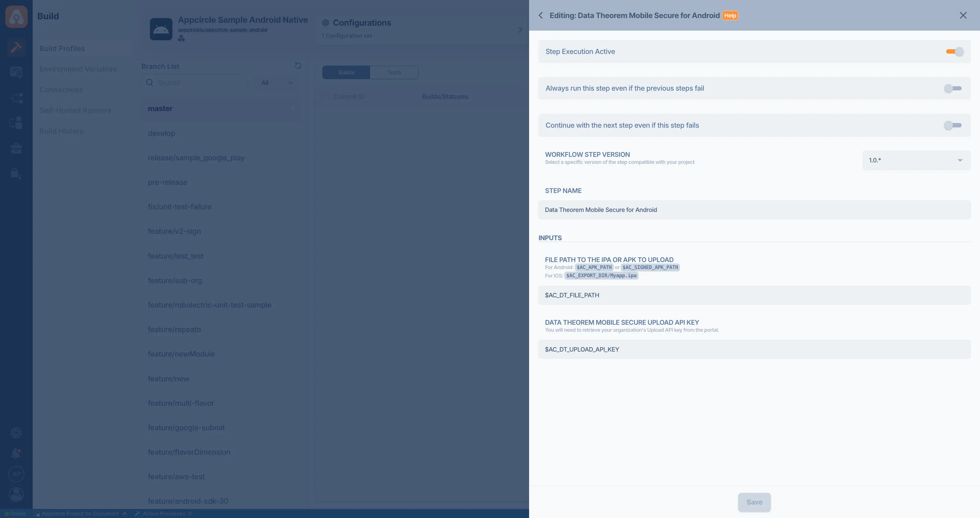Click the AP organization avatar
This screenshot has width=980, height=518.
coord(16,474)
